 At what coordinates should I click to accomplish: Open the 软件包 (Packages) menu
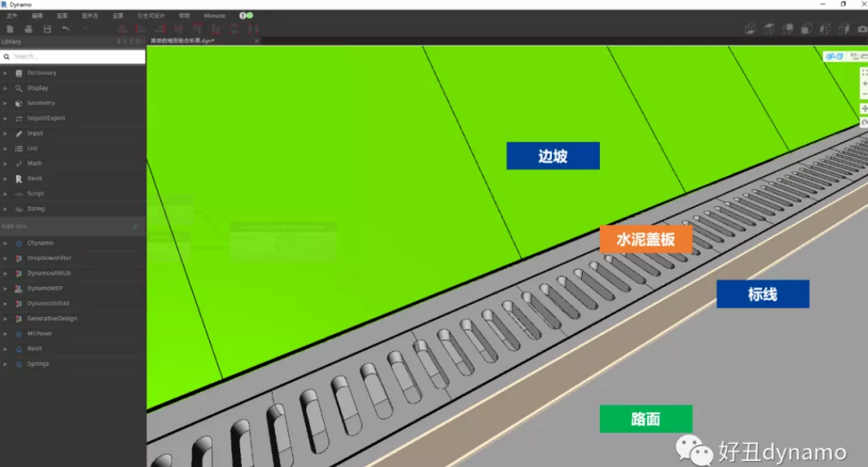[90, 15]
